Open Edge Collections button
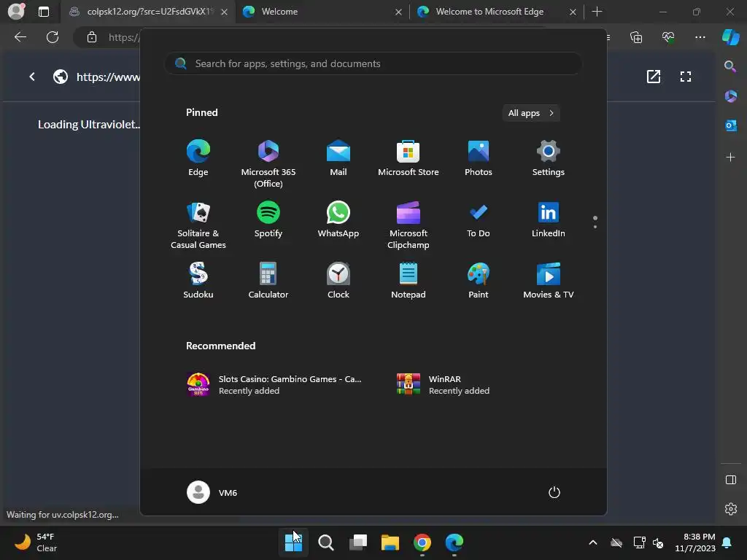This screenshot has height=560, width=747. (x=636, y=37)
